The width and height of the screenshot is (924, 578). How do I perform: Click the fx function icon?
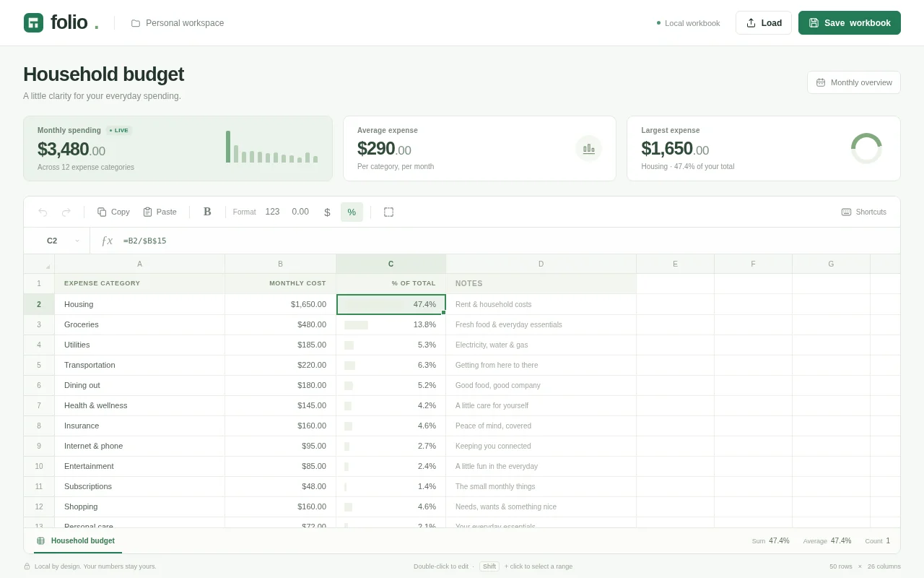107,241
